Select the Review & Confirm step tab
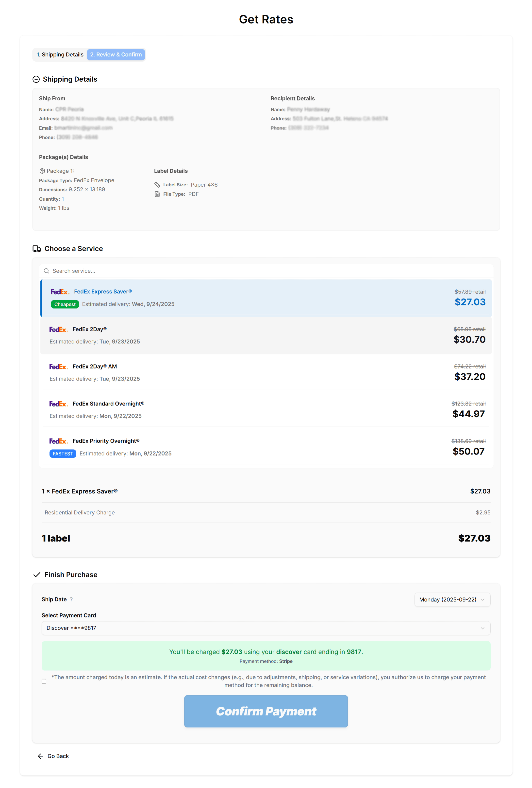 pyautogui.click(x=116, y=54)
